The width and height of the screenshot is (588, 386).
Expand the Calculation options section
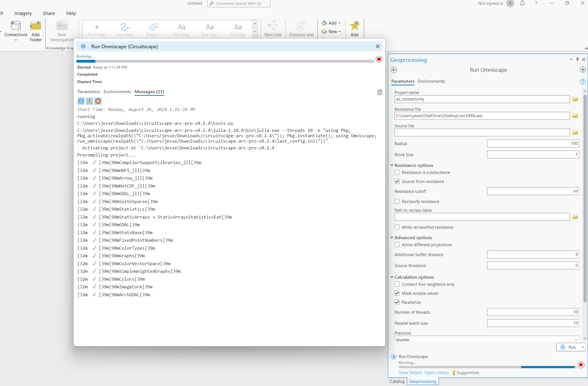(392, 277)
